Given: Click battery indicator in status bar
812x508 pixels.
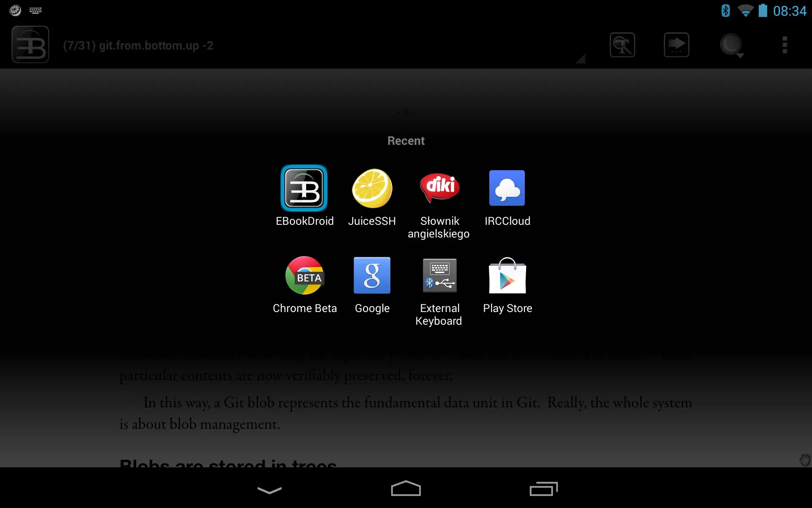Looking at the screenshot, I should coord(763,9).
